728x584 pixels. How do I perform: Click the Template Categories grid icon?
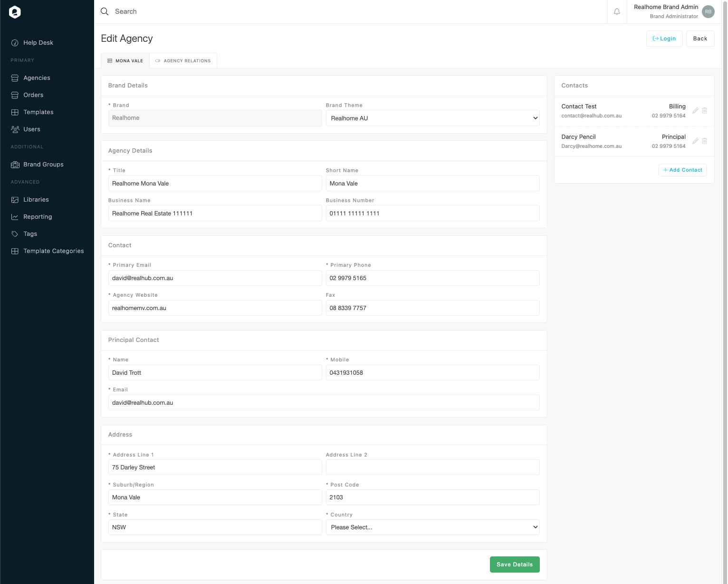[15, 251]
